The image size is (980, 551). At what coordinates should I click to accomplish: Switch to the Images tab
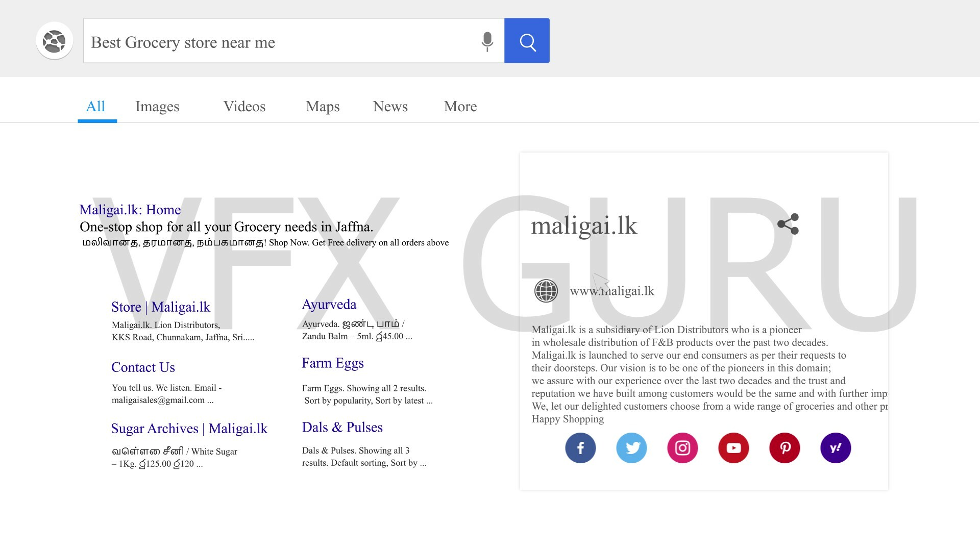pos(157,106)
